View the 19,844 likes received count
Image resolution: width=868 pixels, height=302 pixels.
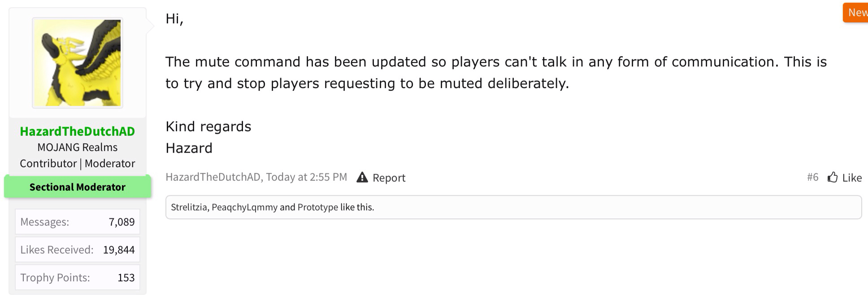coord(119,250)
